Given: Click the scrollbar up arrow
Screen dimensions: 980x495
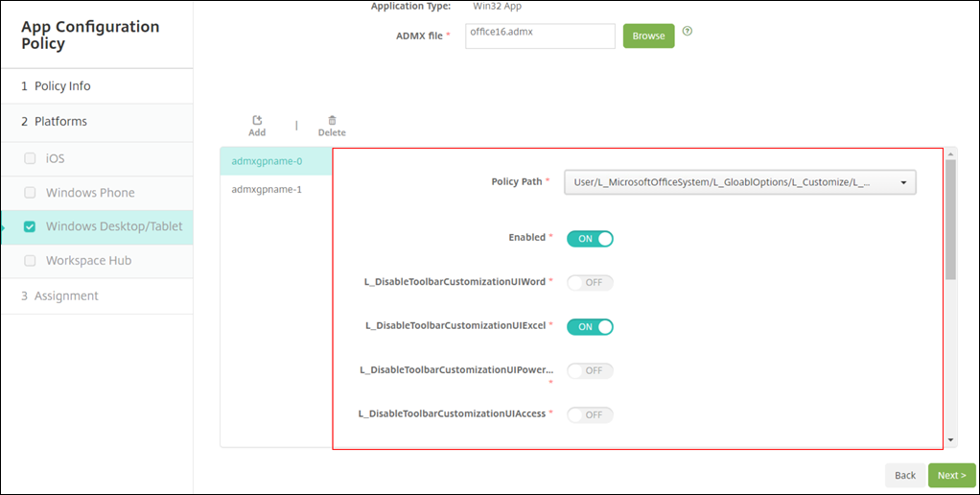Looking at the screenshot, I should click(951, 153).
